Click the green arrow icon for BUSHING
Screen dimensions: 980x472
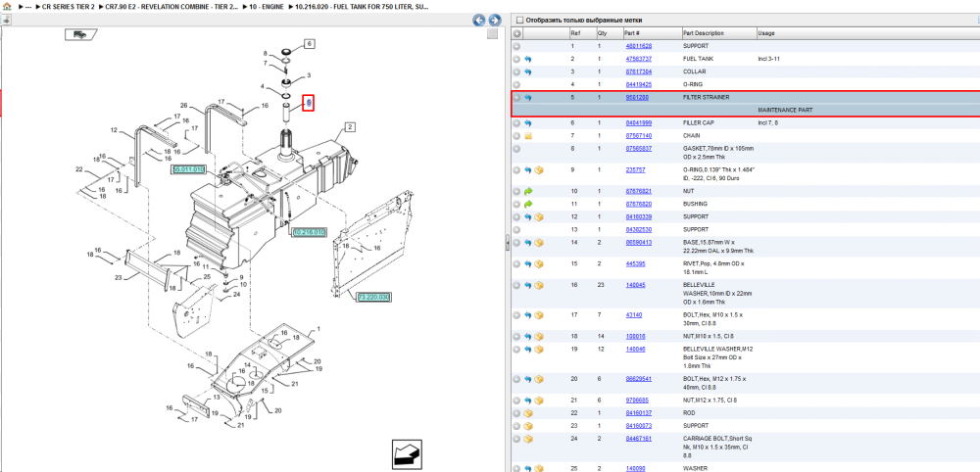click(x=527, y=204)
